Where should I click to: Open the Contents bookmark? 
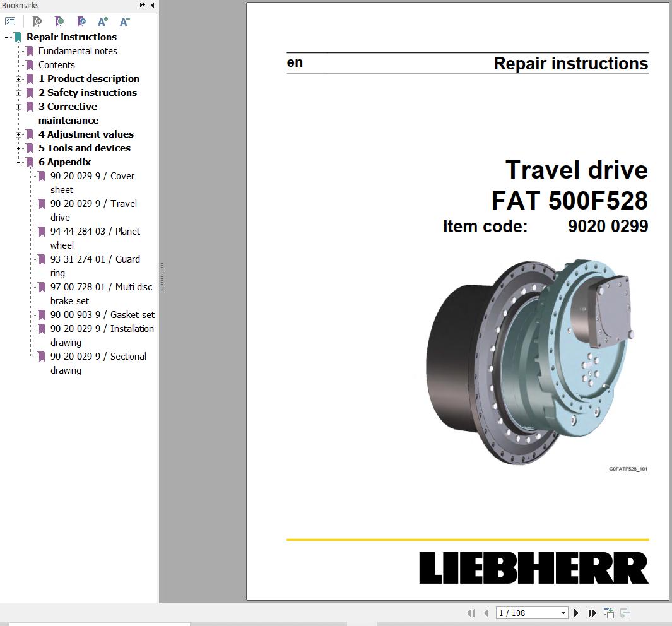click(57, 65)
